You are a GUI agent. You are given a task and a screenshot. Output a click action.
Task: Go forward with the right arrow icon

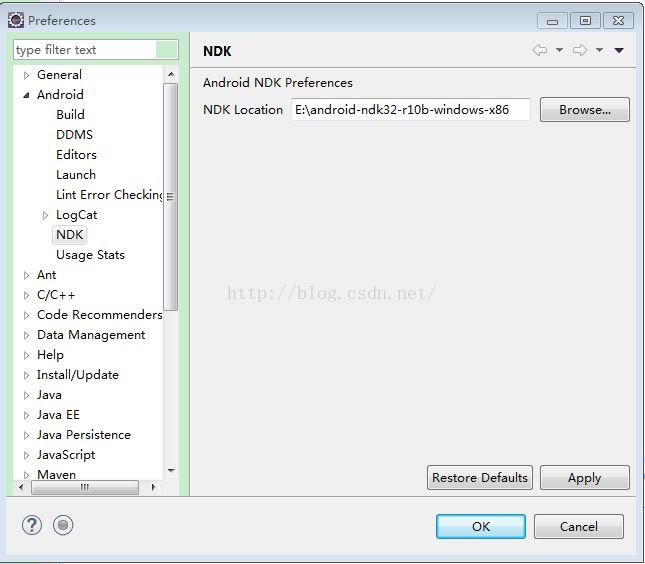[580, 50]
